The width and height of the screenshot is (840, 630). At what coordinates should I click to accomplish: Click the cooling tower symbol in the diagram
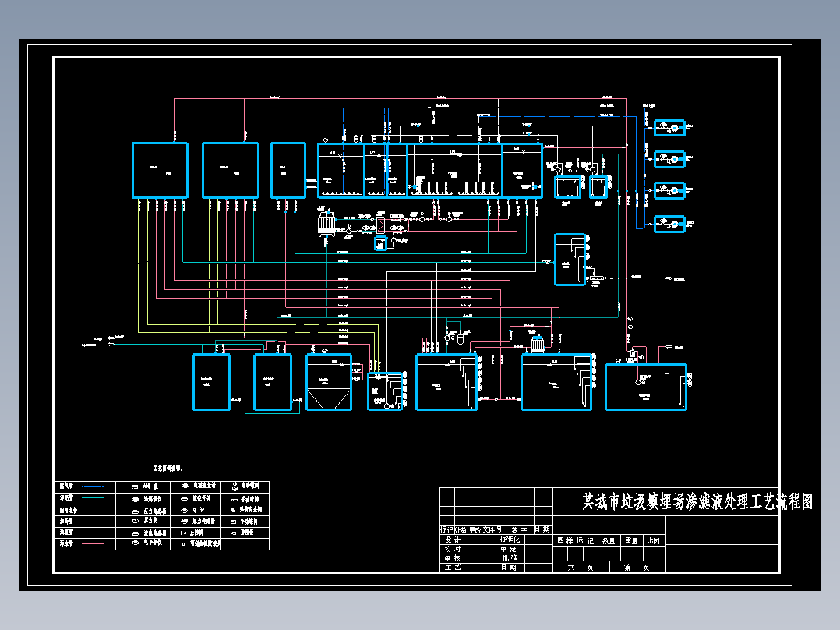click(x=326, y=222)
